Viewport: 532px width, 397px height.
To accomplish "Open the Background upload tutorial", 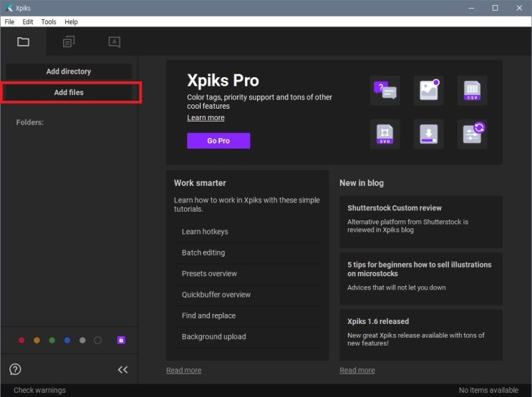I will coord(247,337).
